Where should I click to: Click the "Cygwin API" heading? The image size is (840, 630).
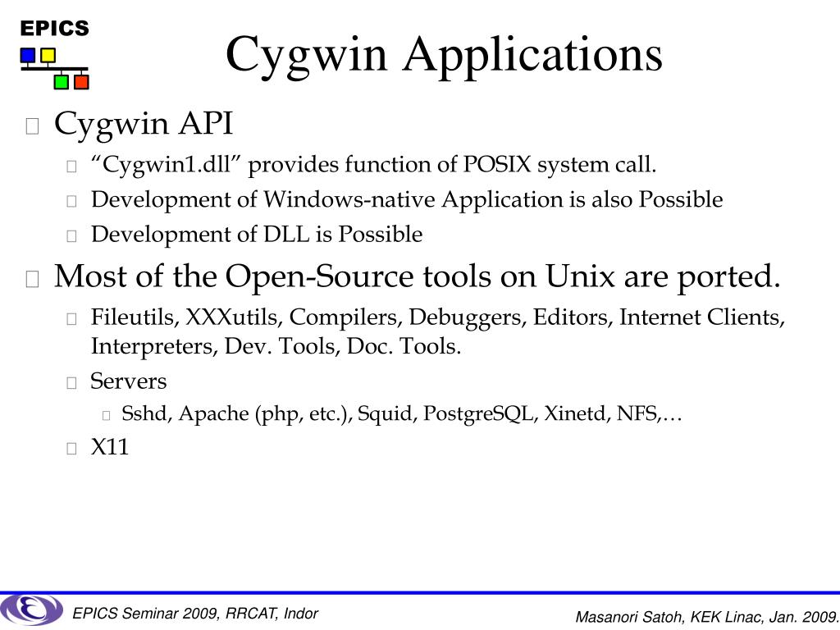click(144, 125)
